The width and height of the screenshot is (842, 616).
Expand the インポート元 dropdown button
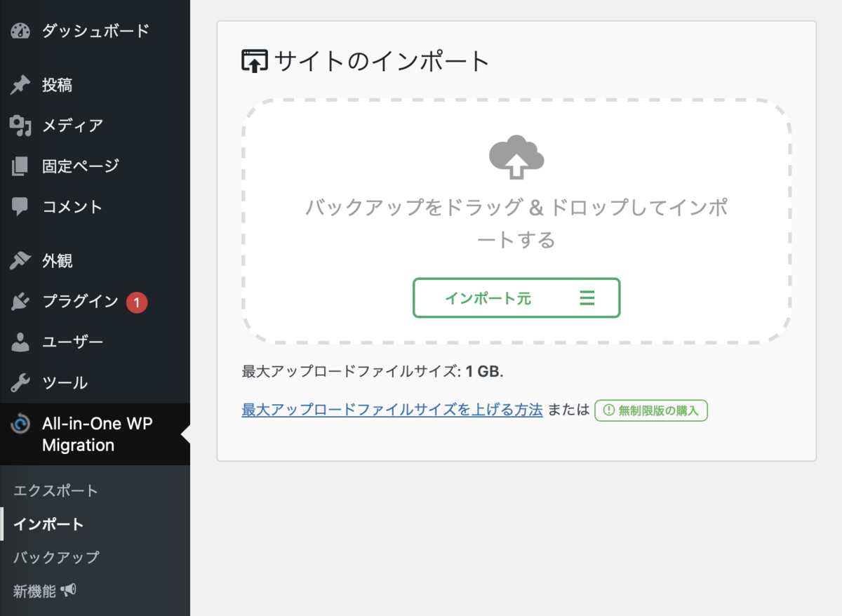tap(516, 298)
